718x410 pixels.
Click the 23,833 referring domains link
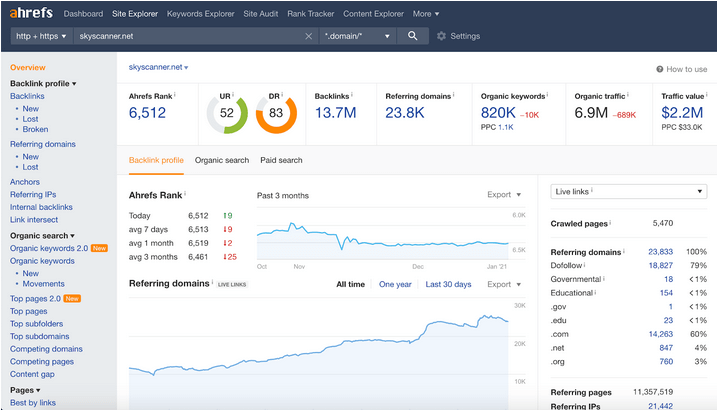660,252
